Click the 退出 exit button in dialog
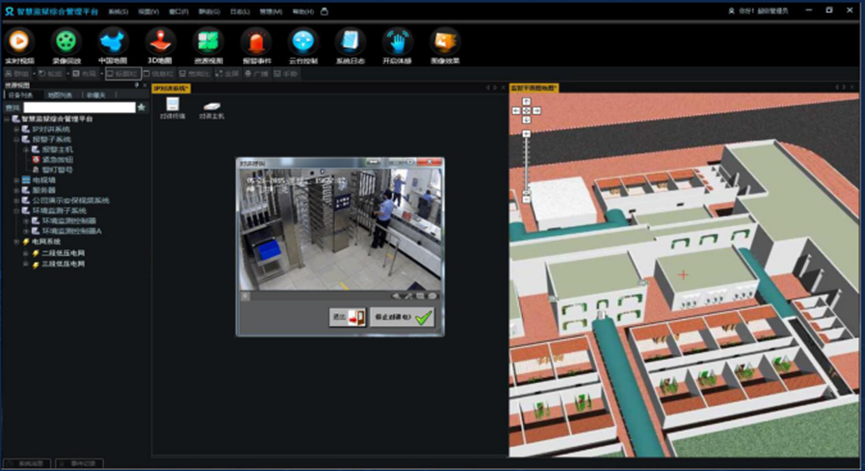This screenshot has height=471, width=865. pyautogui.click(x=347, y=317)
